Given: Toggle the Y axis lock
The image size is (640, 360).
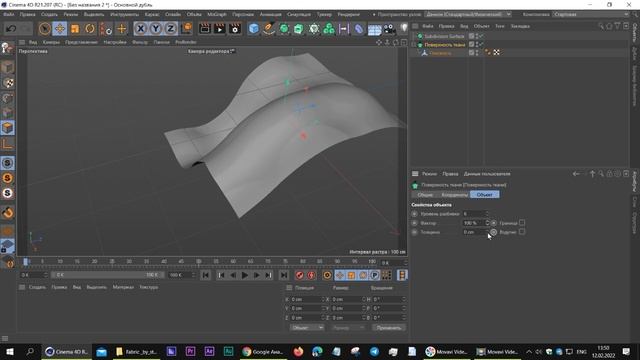Looking at the screenshot, I should [x=156, y=29].
